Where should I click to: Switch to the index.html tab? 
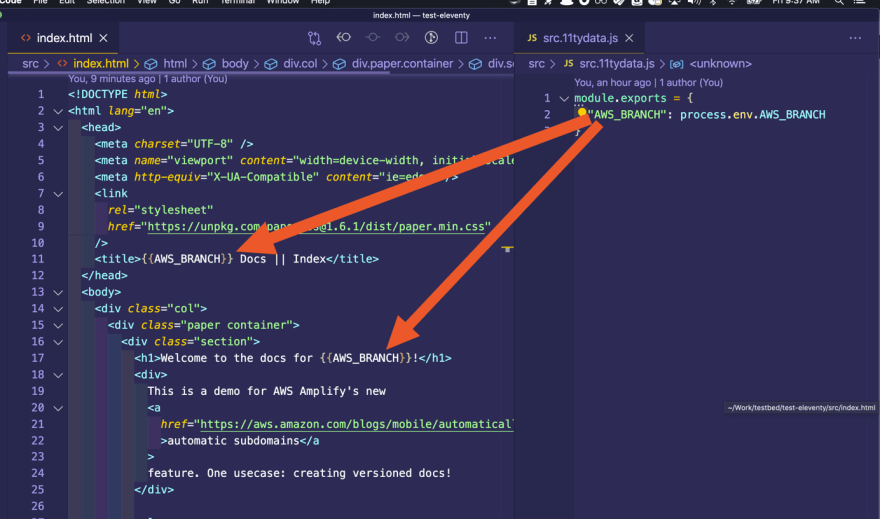[64, 38]
